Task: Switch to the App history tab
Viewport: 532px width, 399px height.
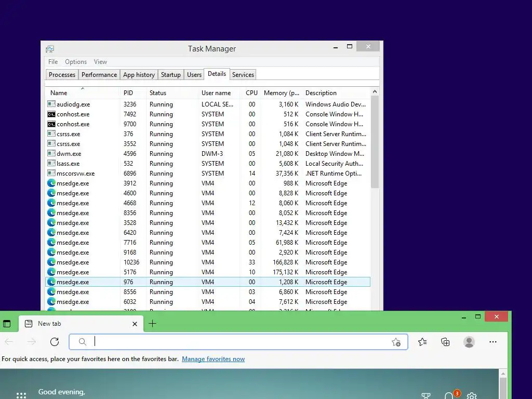Action: click(x=139, y=75)
